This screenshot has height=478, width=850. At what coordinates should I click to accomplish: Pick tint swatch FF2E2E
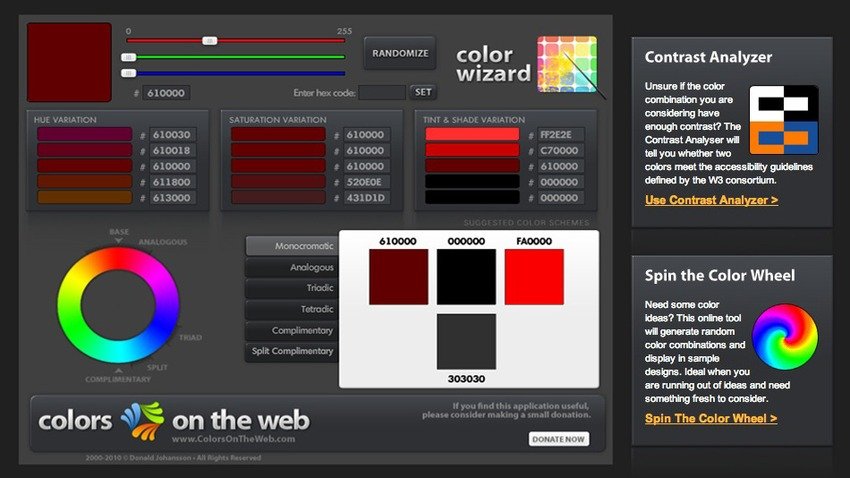[x=472, y=134]
